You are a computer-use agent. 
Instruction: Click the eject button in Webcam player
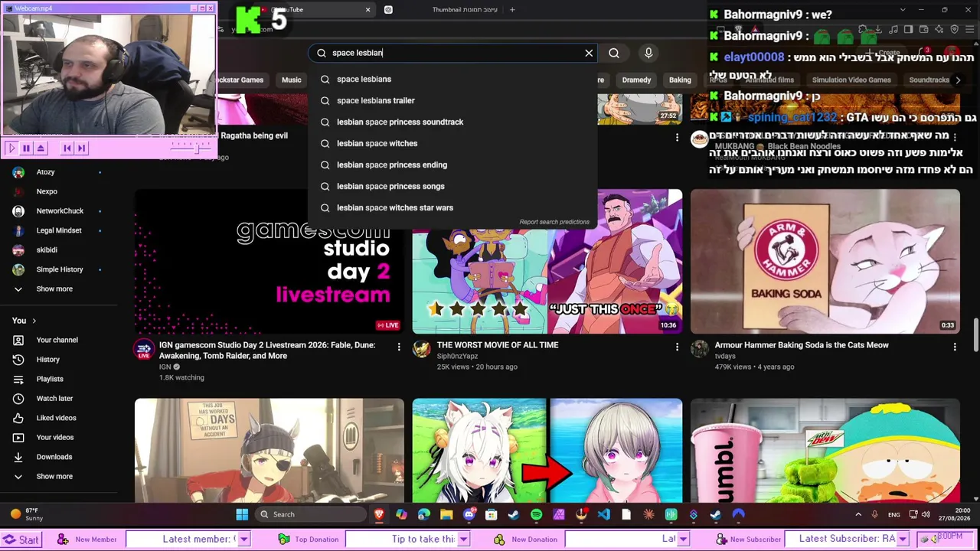pyautogui.click(x=41, y=148)
